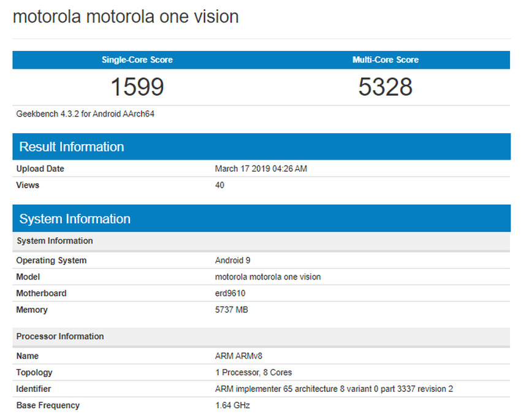Select the ARM implementer identifier string
Image resolution: width=521 pixels, height=420 pixels.
pos(334,389)
